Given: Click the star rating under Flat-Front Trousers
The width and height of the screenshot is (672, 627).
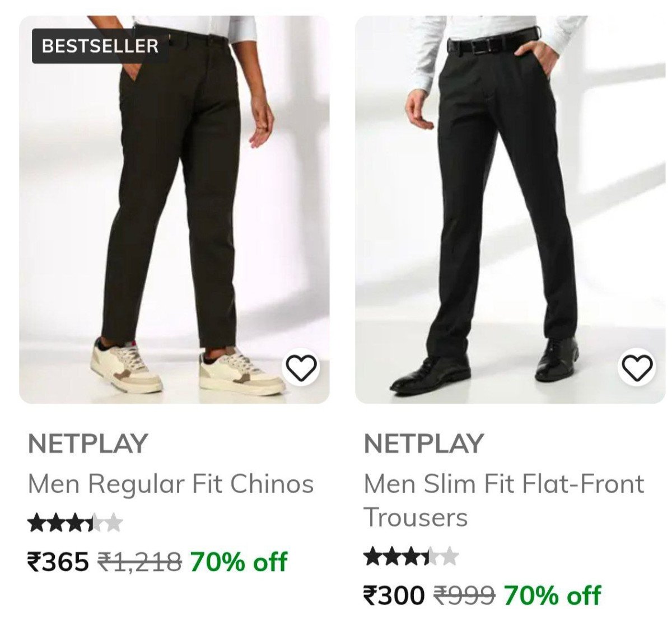Looking at the screenshot, I should (x=411, y=557).
